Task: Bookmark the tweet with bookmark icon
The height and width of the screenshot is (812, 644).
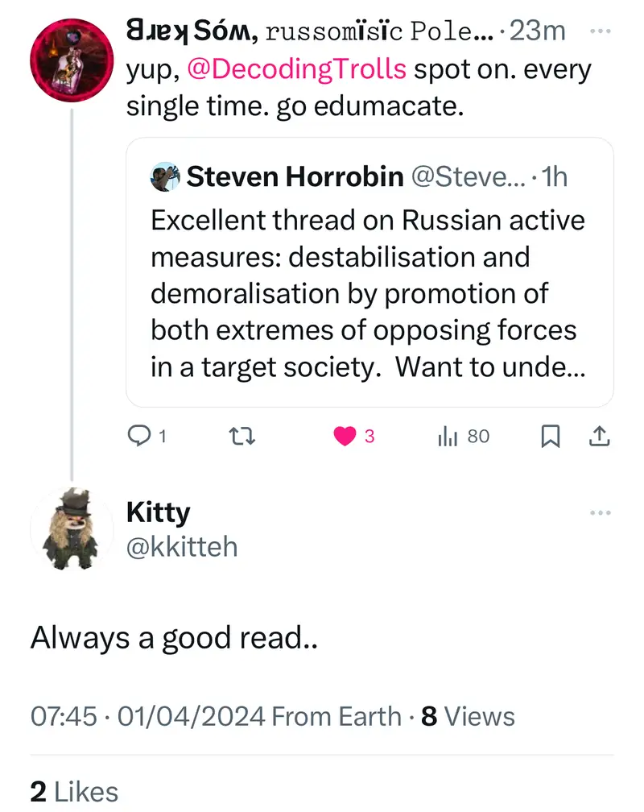Action: [x=550, y=437]
